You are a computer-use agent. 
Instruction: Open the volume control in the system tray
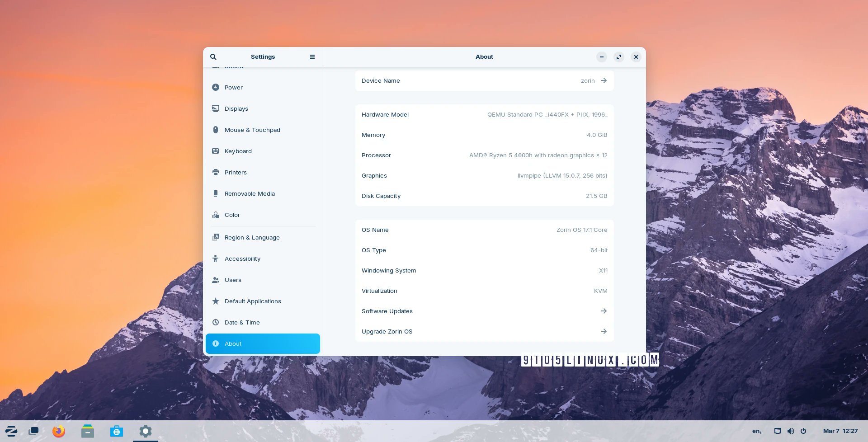(x=791, y=431)
